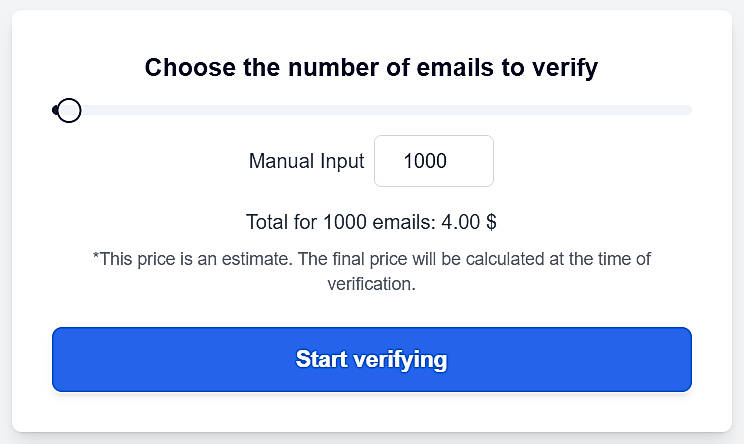Click the "4.00 $" price amount
The image size is (744, 444).
(469, 222)
